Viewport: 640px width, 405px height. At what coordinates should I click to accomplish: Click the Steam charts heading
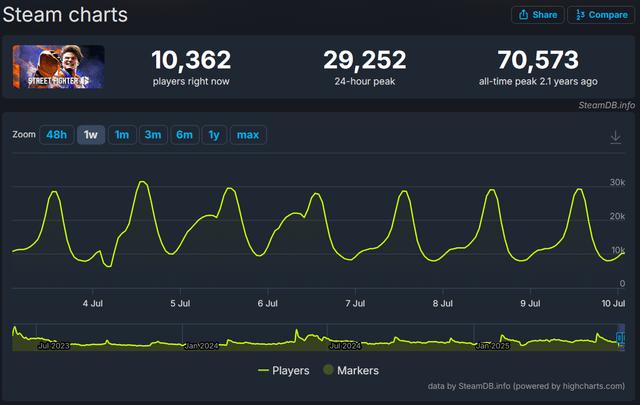(x=65, y=15)
